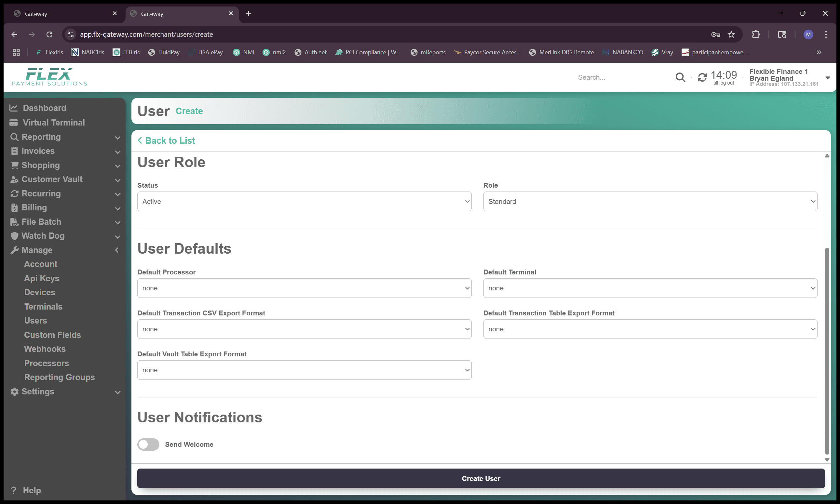Open the NABANKCO bookmark

tap(623, 52)
